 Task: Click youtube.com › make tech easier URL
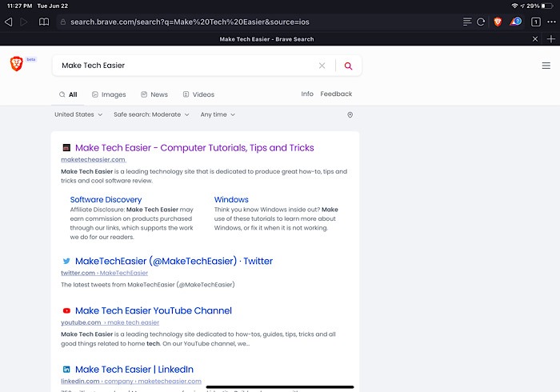(110, 322)
